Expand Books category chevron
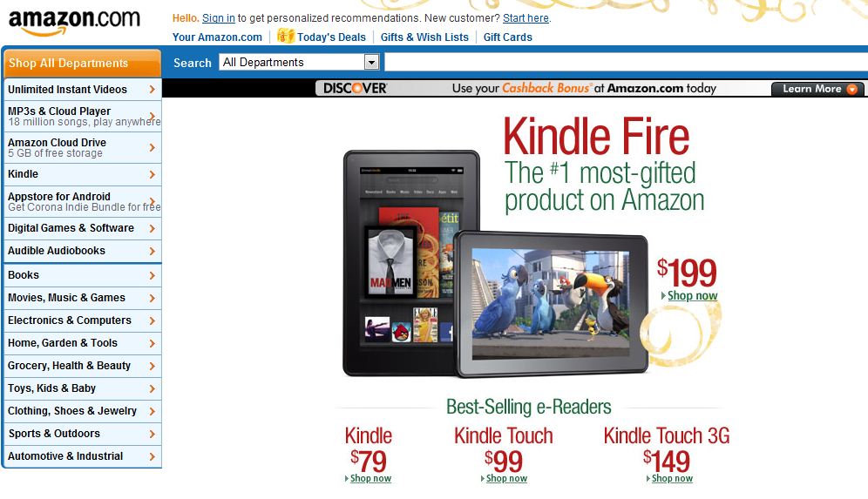 [153, 275]
